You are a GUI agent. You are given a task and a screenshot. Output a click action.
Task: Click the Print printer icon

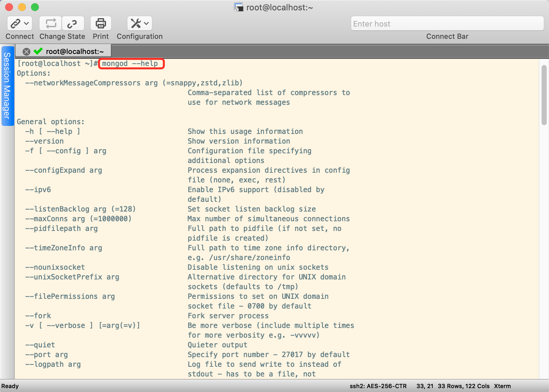[101, 24]
